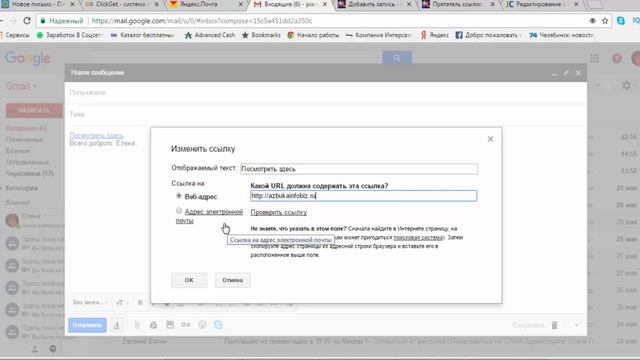The width and height of the screenshot is (640, 360).
Task: Click the address bar URL
Action: [202, 20]
